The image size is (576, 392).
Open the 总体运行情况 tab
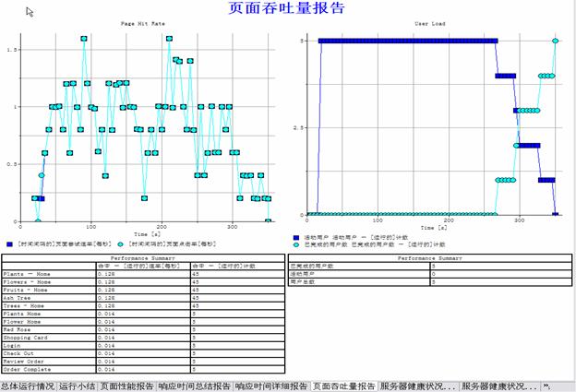28,386
